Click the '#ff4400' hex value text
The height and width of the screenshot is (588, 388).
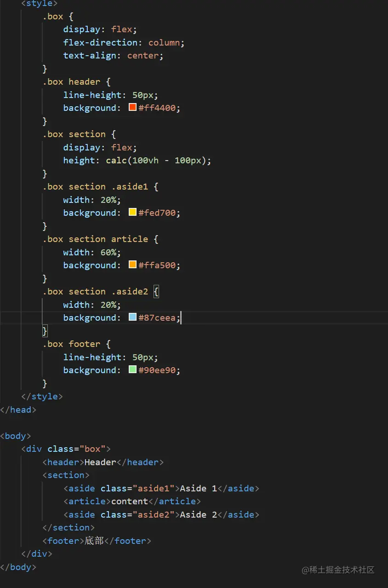157,108
